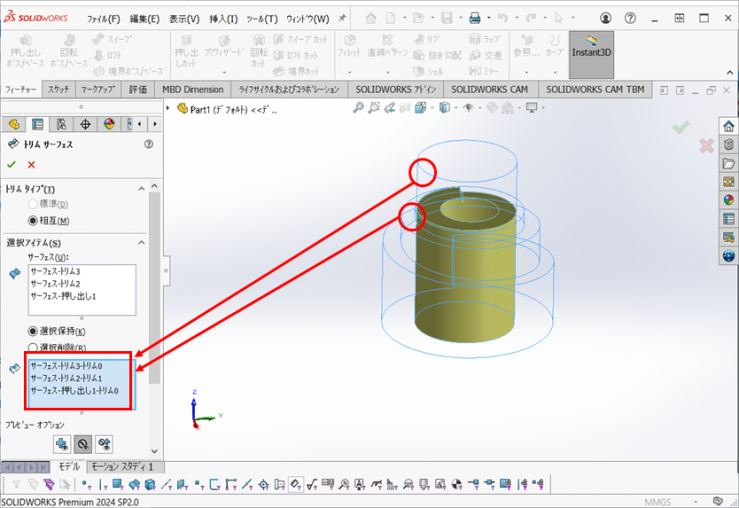
Task: Open the Trim Surface help icon
Action: tap(148, 144)
